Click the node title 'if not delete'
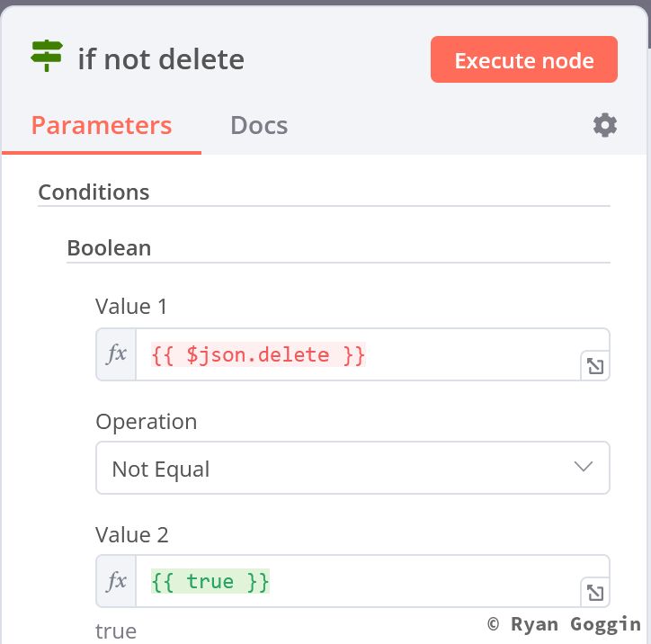 click(x=161, y=59)
